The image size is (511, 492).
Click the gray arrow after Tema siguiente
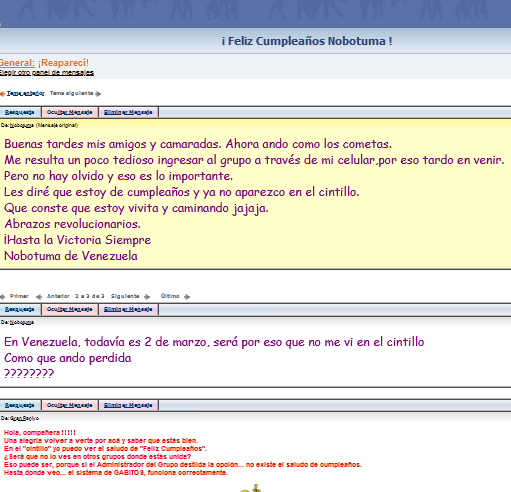click(98, 94)
